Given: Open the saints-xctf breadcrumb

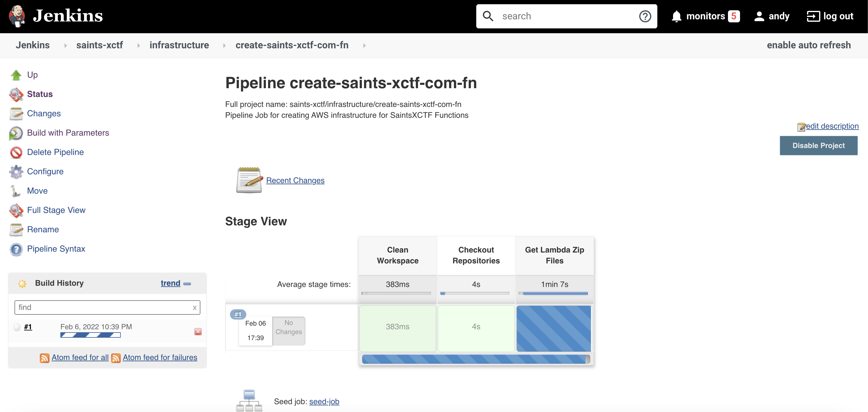Looking at the screenshot, I should point(99,45).
